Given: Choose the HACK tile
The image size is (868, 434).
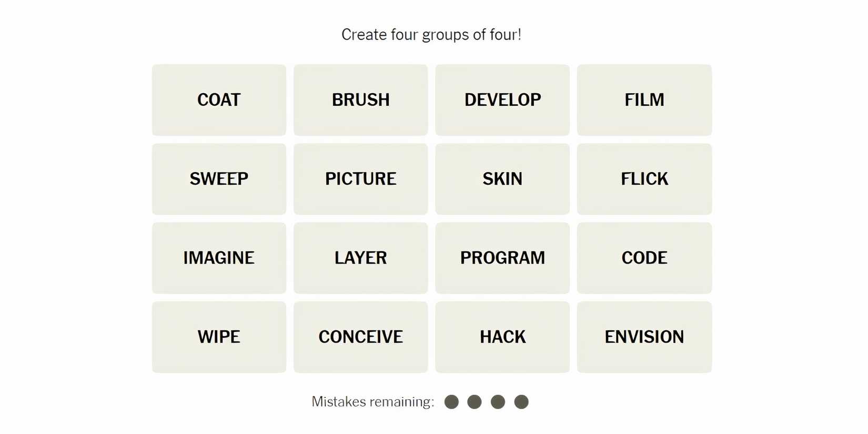Looking at the screenshot, I should (502, 337).
